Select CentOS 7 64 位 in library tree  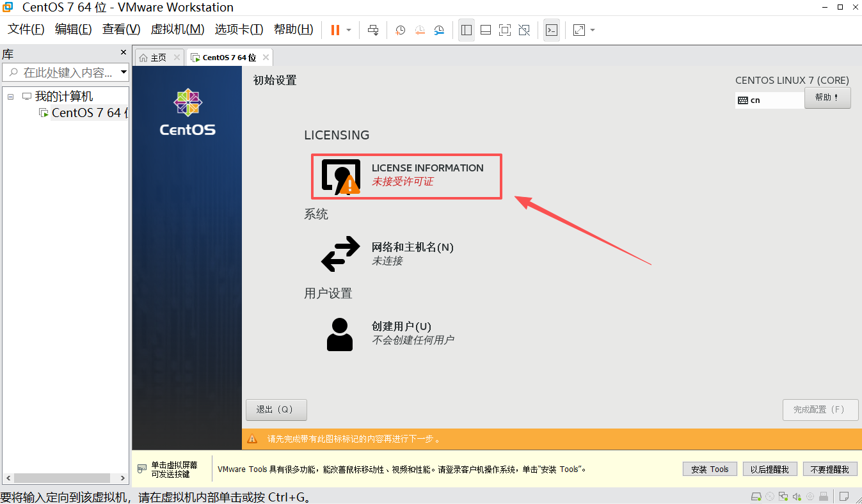coord(90,113)
